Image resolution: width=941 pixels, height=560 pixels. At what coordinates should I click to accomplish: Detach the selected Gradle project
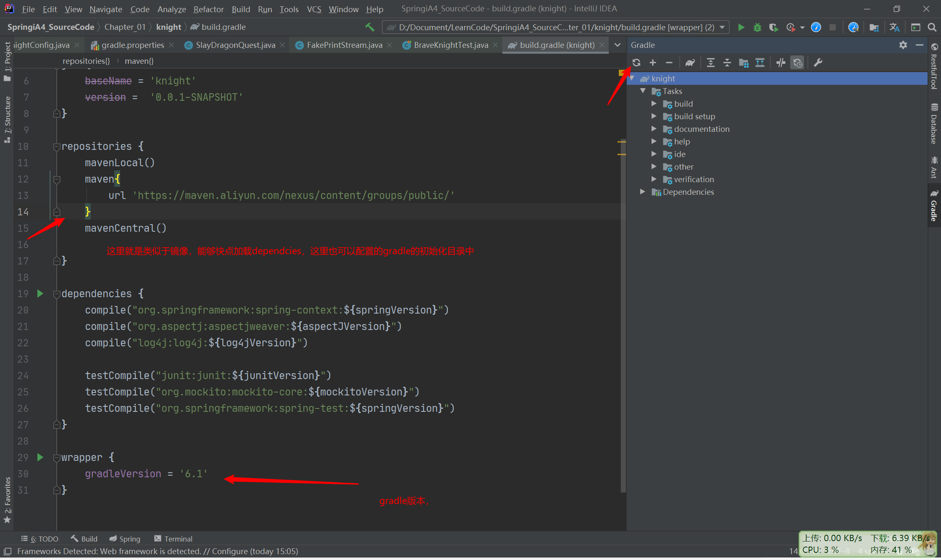point(669,63)
